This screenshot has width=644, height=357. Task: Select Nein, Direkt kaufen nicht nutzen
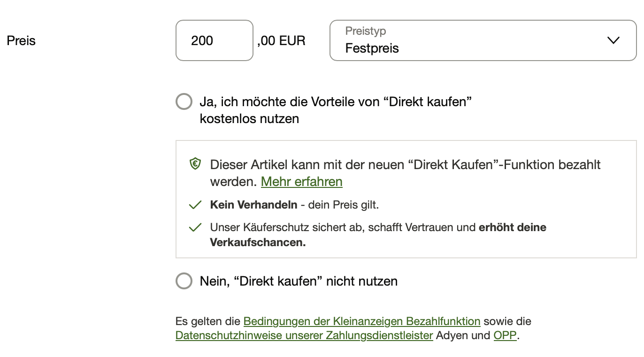pyautogui.click(x=184, y=281)
